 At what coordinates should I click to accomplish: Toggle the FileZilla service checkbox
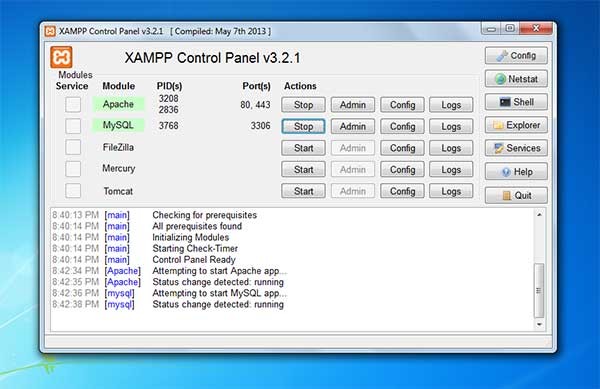coord(73,147)
